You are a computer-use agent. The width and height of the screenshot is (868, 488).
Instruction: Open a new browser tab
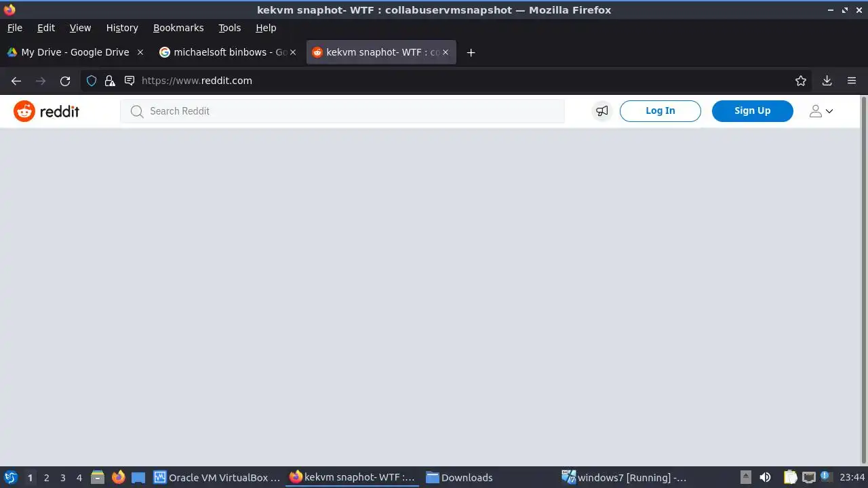click(x=471, y=52)
